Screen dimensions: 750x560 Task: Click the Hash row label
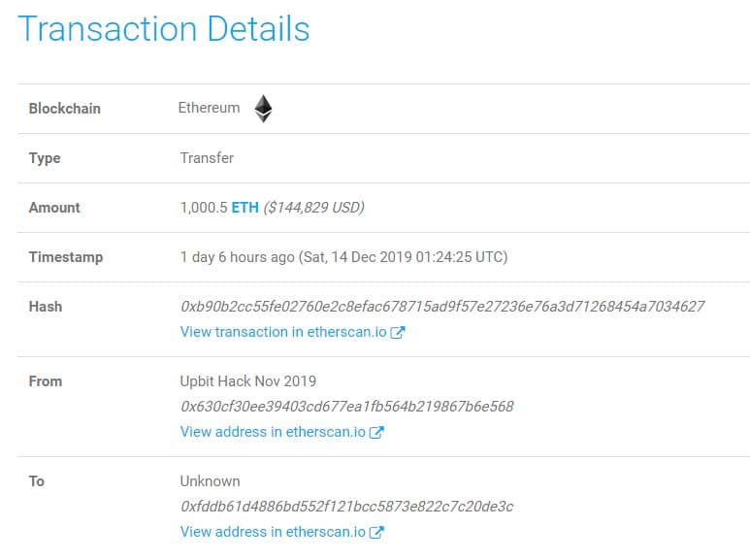coord(46,307)
